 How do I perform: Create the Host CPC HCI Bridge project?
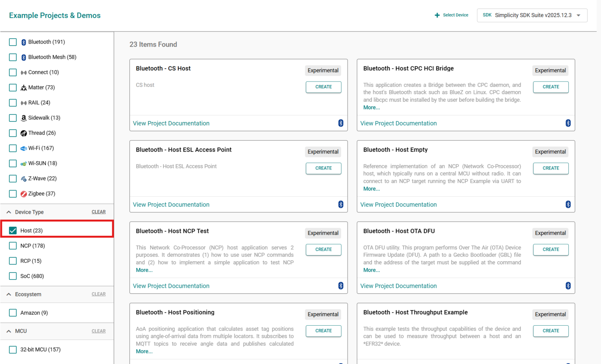click(551, 87)
